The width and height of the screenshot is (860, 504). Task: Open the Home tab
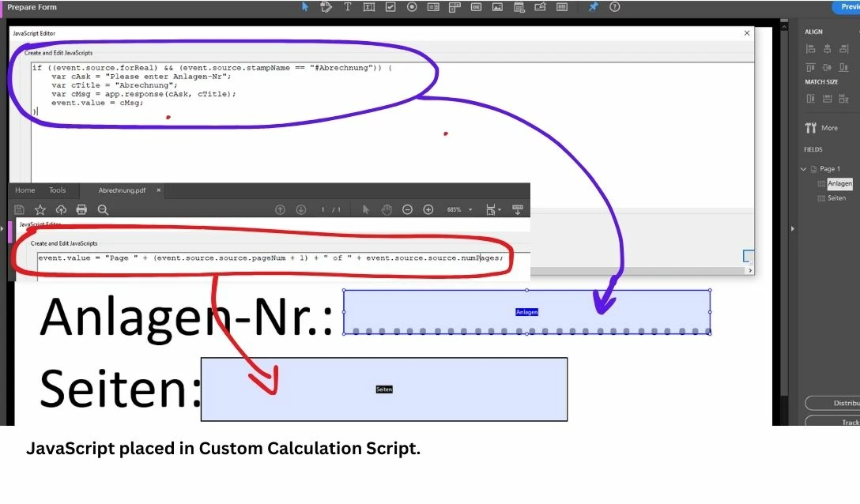point(25,190)
